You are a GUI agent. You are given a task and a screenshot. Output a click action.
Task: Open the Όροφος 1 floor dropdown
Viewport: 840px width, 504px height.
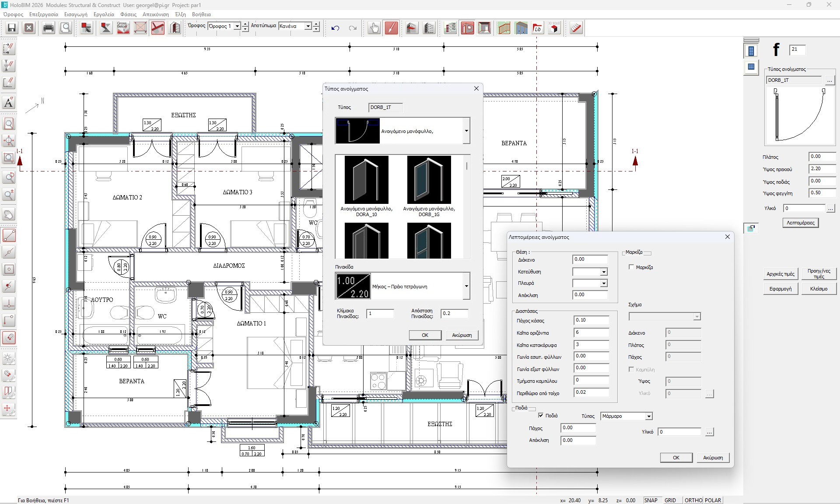click(x=237, y=26)
